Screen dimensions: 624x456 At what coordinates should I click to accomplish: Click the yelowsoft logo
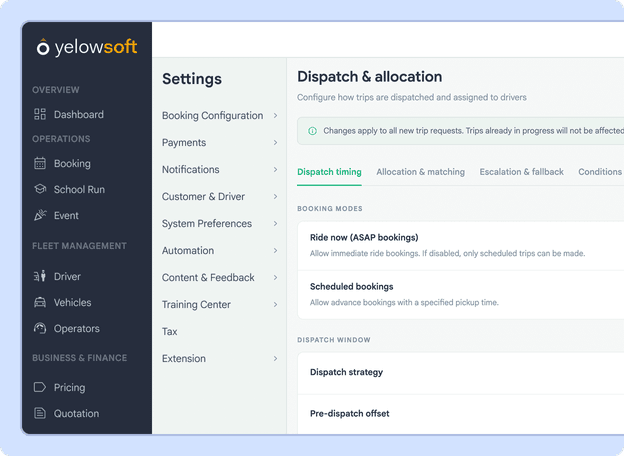tap(87, 47)
